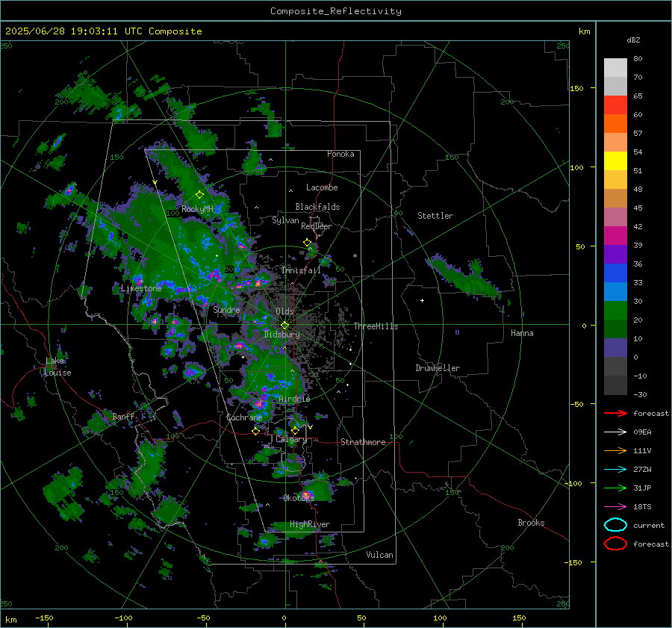The image size is (672, 628).
Task: Click the white asterisk marker east of Innisfail
Action: pos(355,256)
